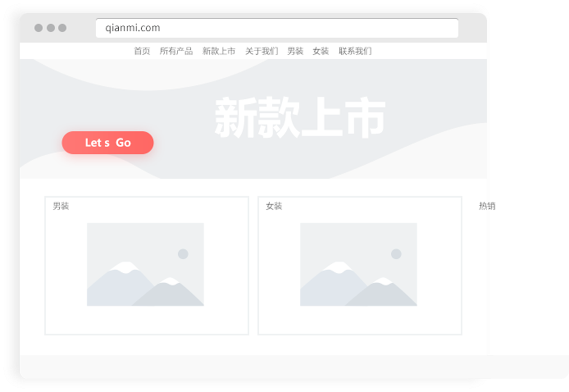
Task: Open the 联系我们 nav link
Action: pos(355,51)
